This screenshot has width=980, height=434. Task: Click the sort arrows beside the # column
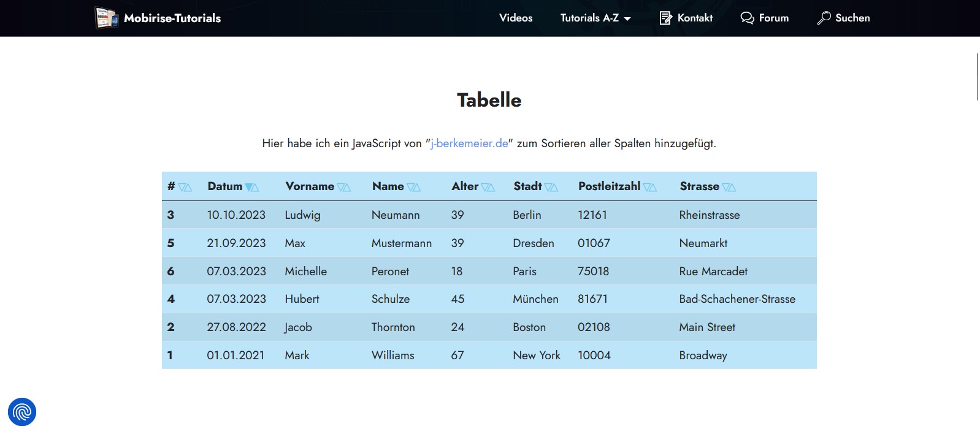pyautogui.click(x=185, y=188)
